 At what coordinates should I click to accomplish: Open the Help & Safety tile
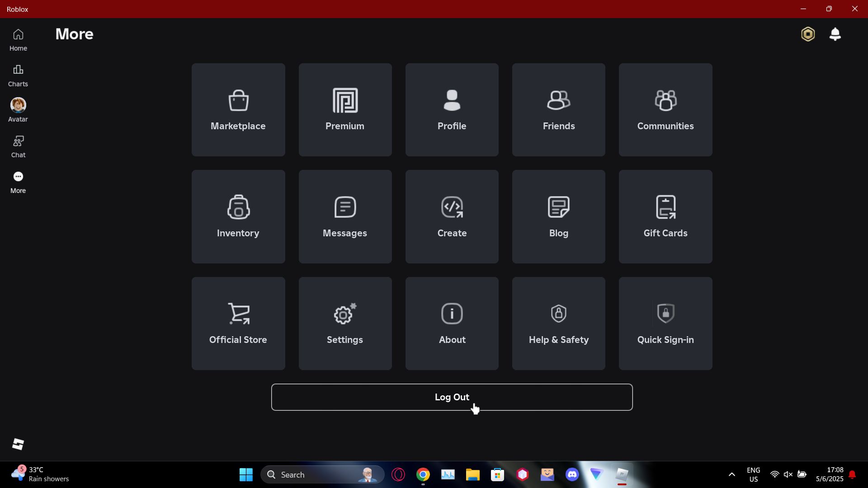(x=558, y=324)
